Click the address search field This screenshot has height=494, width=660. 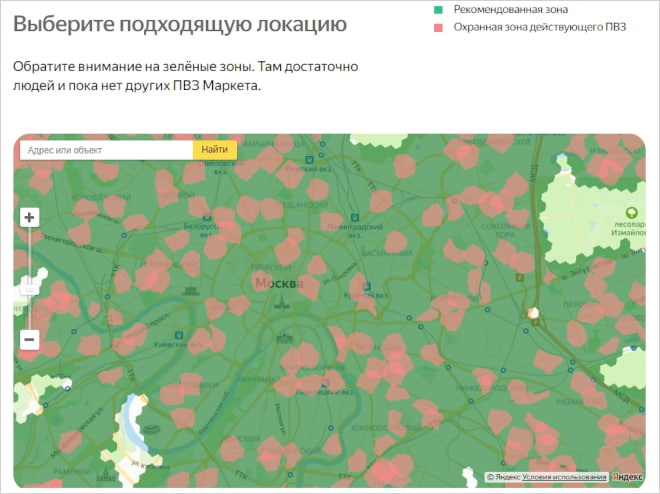(106, 150)
